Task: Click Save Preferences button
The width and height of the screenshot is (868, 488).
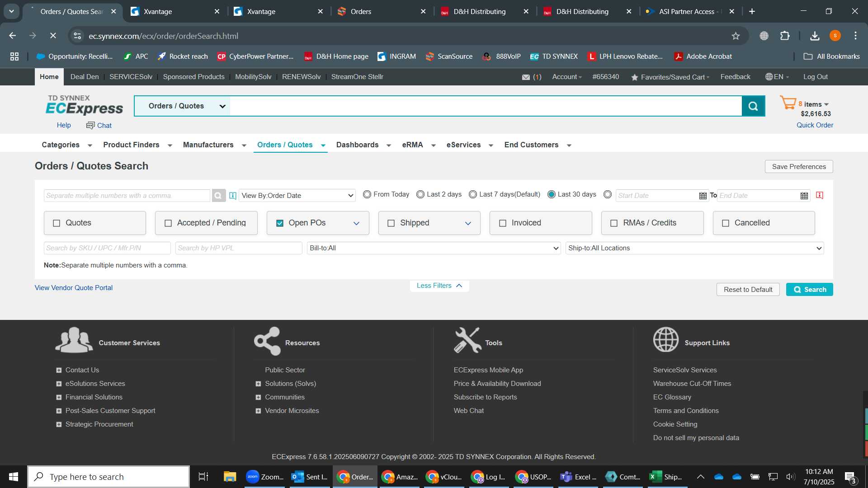Action: tap(798, 167)
